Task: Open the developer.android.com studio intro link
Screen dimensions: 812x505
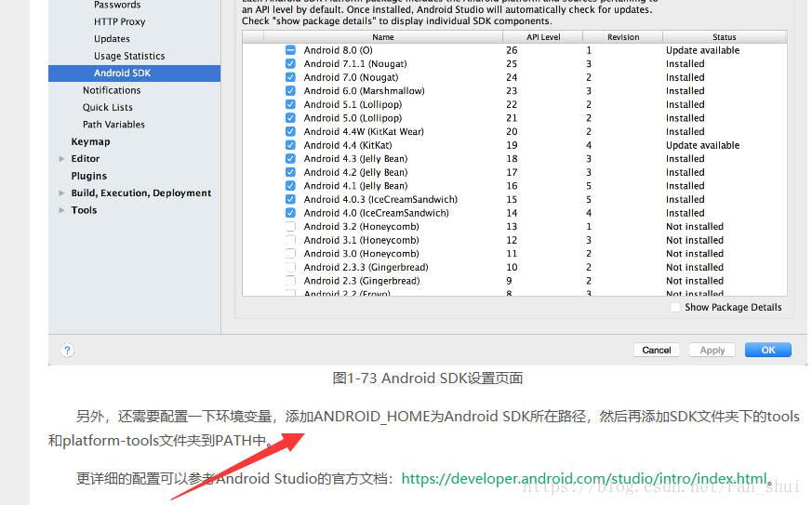Action: [583, 478]
